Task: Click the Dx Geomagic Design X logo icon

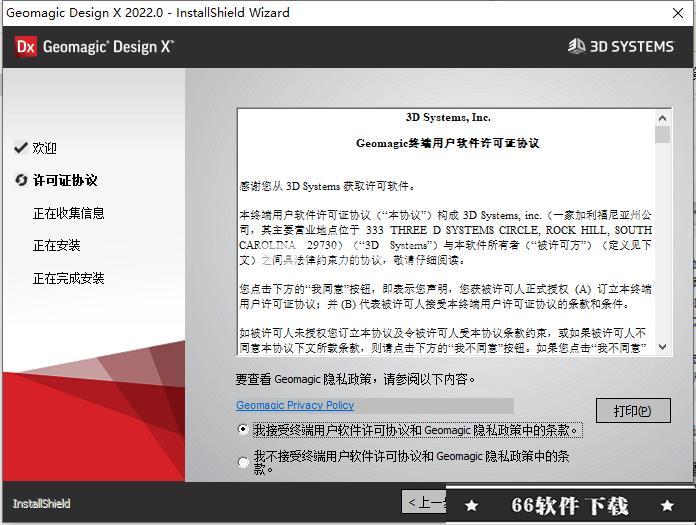Action: 25,47
